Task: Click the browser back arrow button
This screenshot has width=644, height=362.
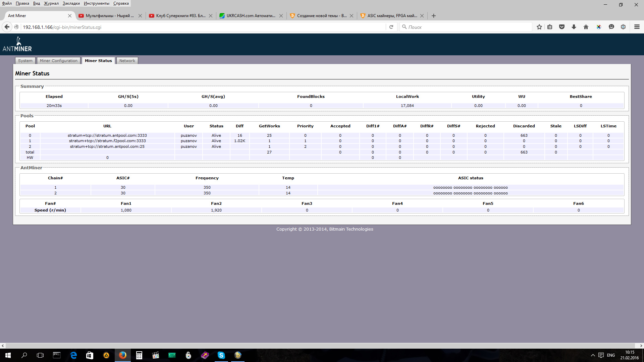Action: pos(7,27)
